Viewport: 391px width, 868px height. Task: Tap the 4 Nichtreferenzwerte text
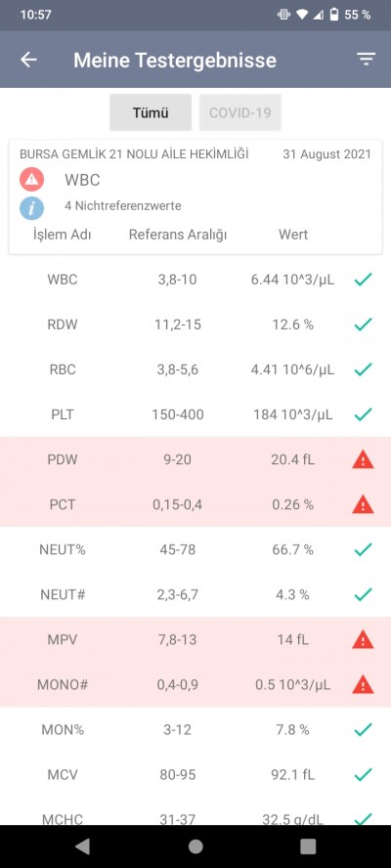tap(123, 206)
